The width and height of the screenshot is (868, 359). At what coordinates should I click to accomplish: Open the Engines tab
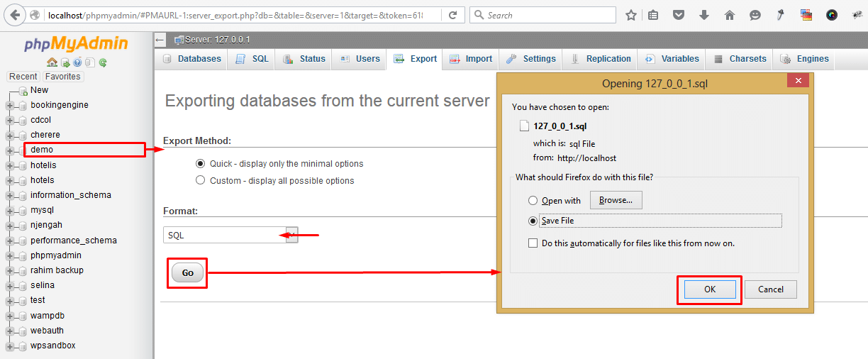coord(804,59)
